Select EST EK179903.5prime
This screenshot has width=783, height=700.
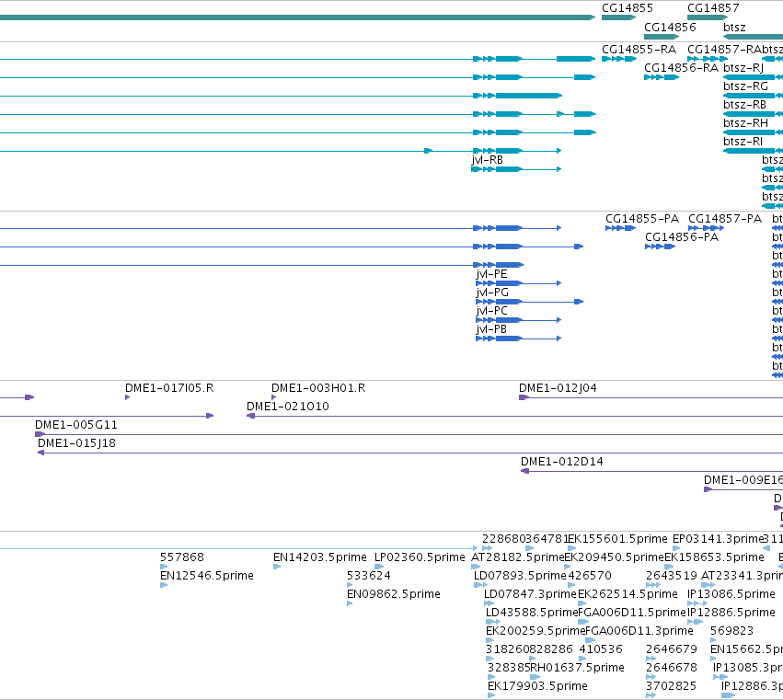(491, 695)
